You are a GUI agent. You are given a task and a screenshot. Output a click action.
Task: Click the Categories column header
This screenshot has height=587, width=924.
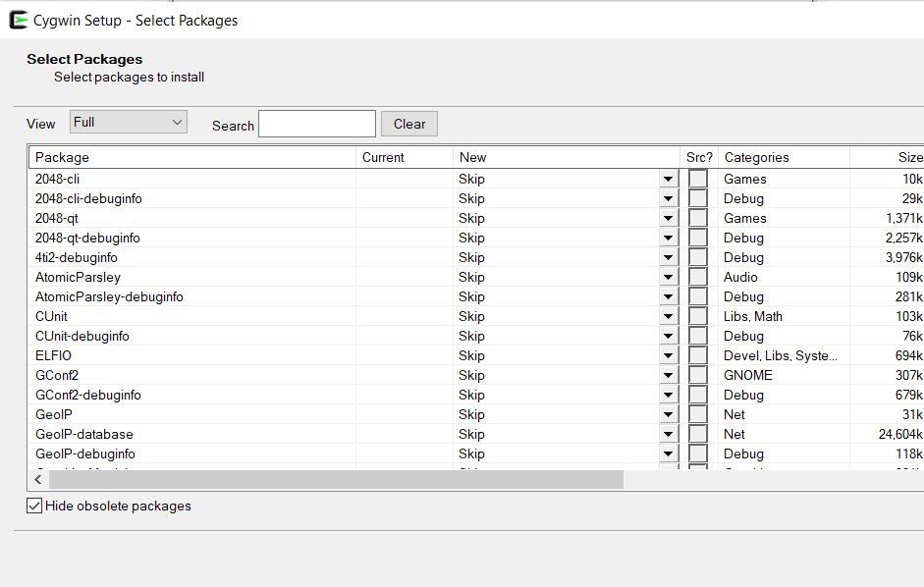[x=784, y=157]
